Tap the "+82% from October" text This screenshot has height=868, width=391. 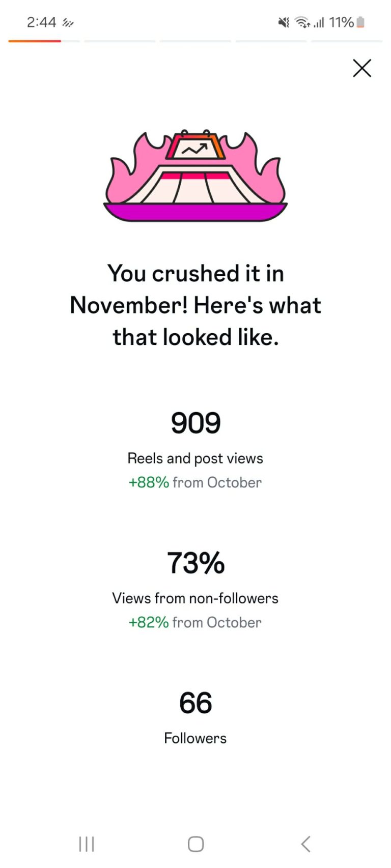click(195, 622)
